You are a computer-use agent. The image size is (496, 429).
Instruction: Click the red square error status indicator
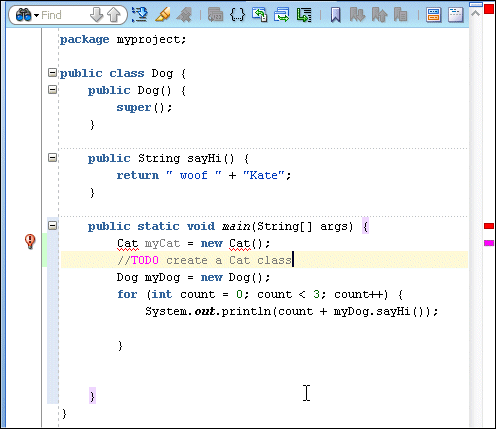(x=489, y=9)
